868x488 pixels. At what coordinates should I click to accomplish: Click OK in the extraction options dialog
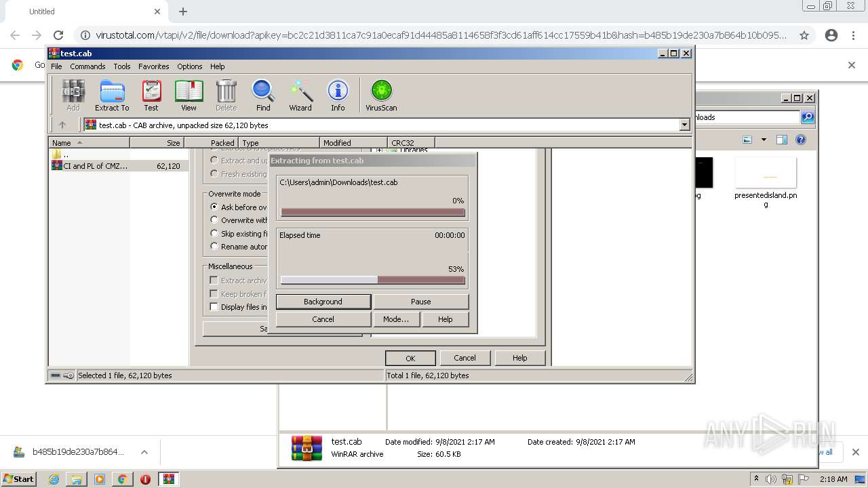click(x=410, y=358)
